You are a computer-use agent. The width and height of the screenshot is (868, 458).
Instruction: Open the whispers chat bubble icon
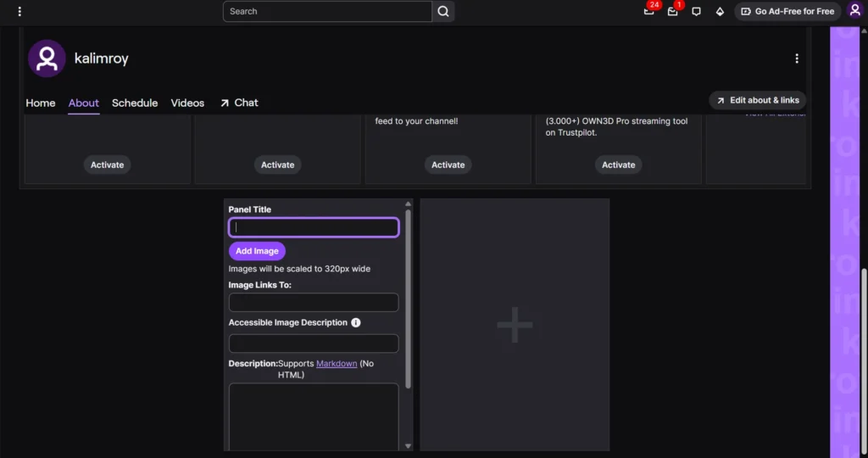(696, 11)
